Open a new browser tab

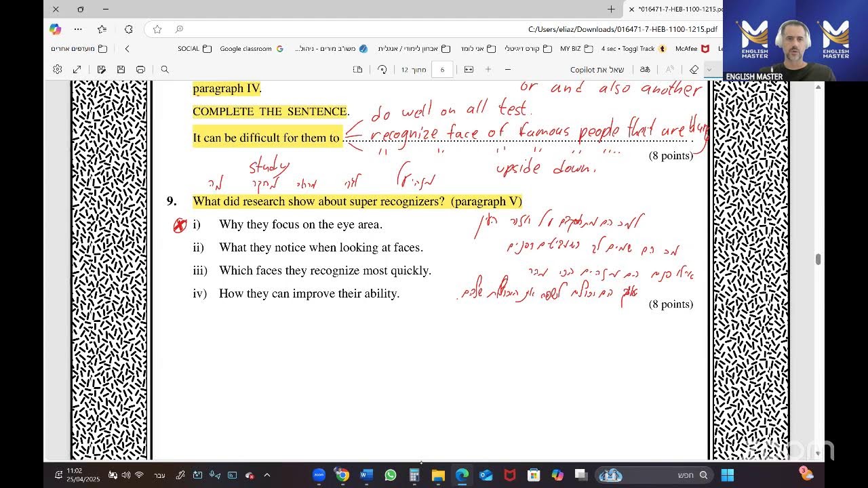611,9
